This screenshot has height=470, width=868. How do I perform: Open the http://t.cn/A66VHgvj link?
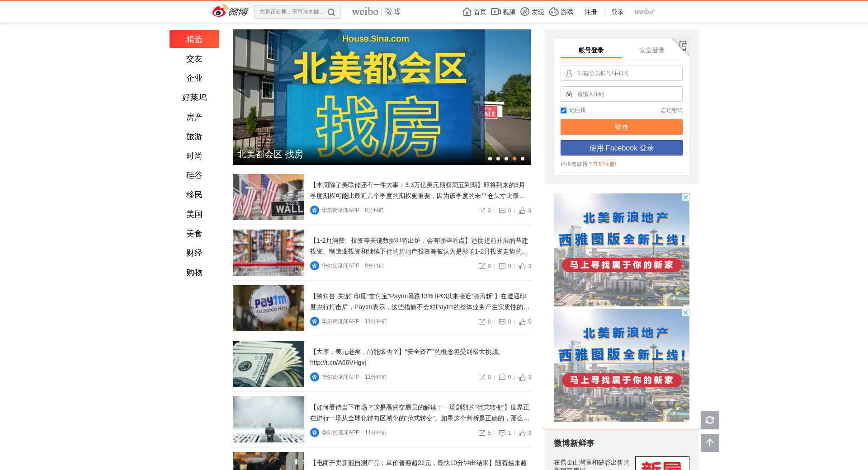tap(338, 362)
